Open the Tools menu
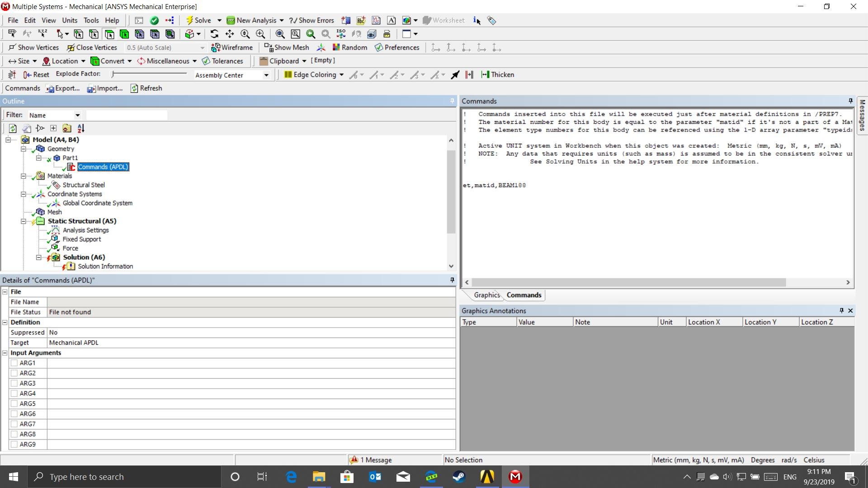Screen dimensions: 868x488 [x=91, y=20]
